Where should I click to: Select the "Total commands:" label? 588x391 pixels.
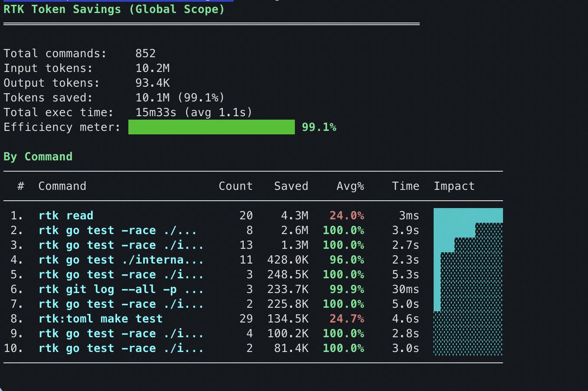(55, 54)
